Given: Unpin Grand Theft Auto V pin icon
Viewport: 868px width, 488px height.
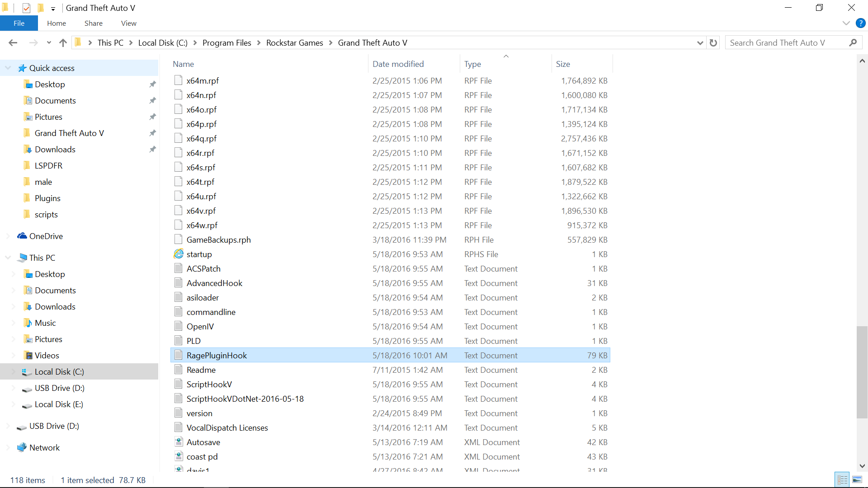Looking at the screenshot, I should point(152,133).
